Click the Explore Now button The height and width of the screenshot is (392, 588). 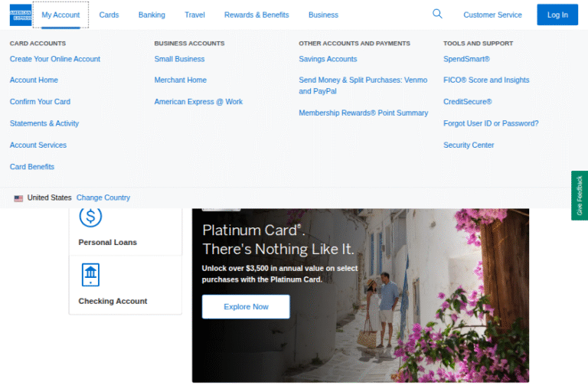246,306
